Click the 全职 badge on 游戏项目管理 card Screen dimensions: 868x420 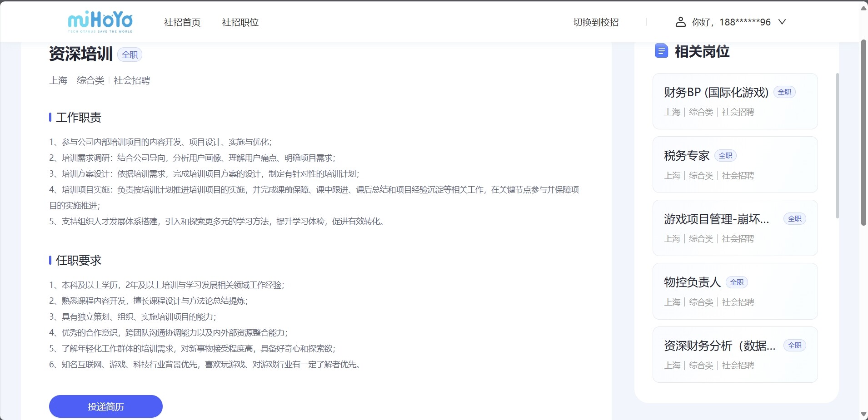[794, 219]
